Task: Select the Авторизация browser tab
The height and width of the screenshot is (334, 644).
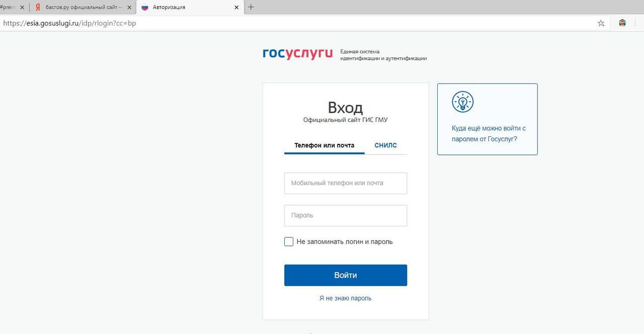Action: coord(190,8)
